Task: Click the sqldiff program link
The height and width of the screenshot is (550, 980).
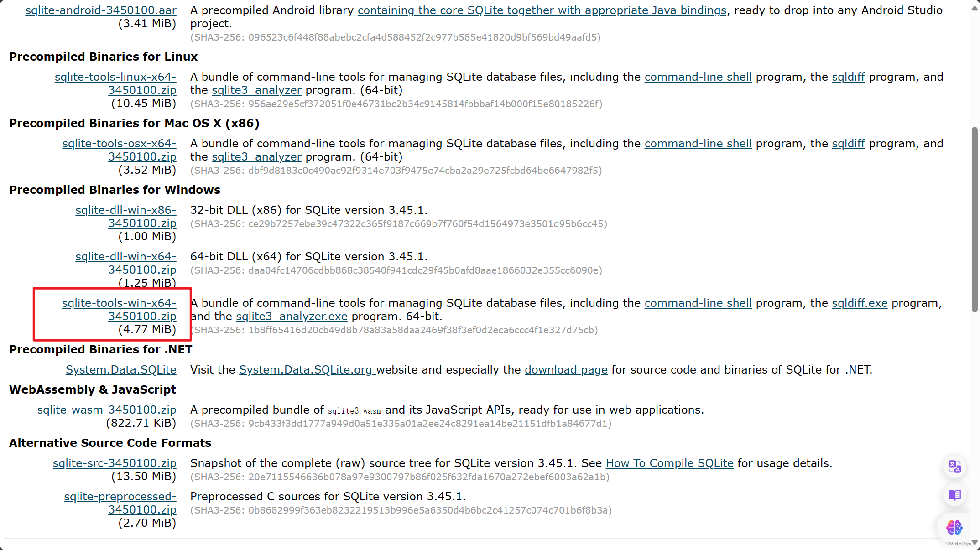Action: tap(848, 77)
